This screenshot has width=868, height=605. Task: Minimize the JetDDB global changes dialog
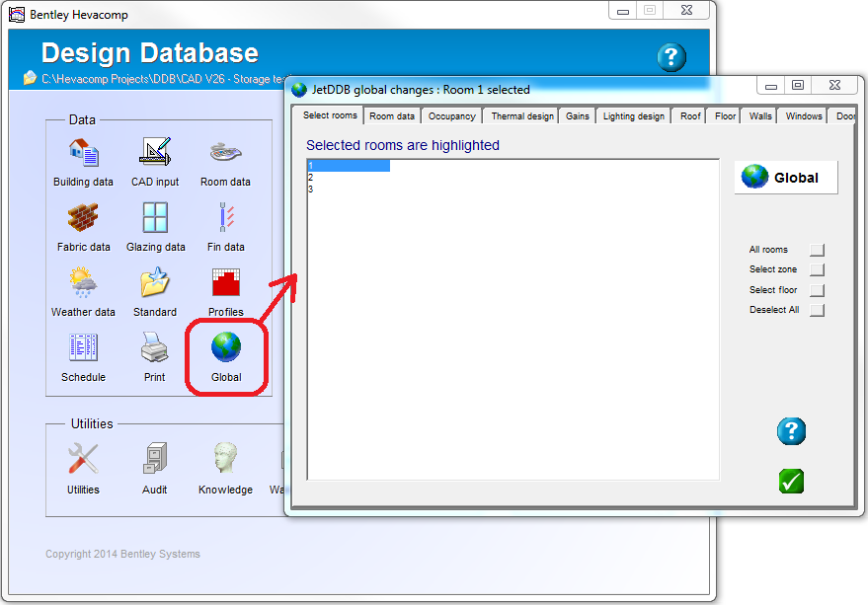coord(771,85)
